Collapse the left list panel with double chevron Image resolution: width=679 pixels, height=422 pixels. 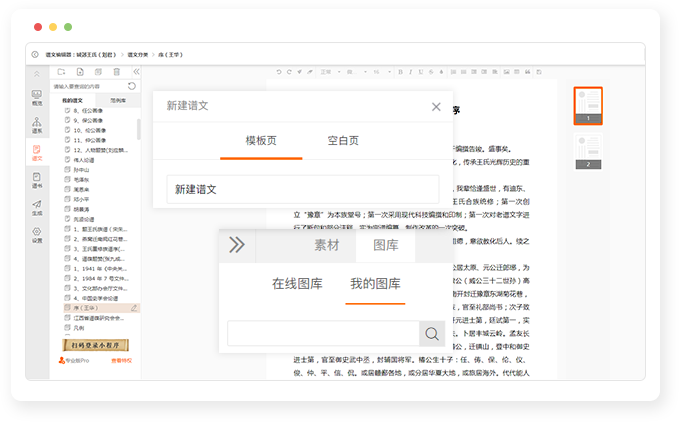[135, 72]
